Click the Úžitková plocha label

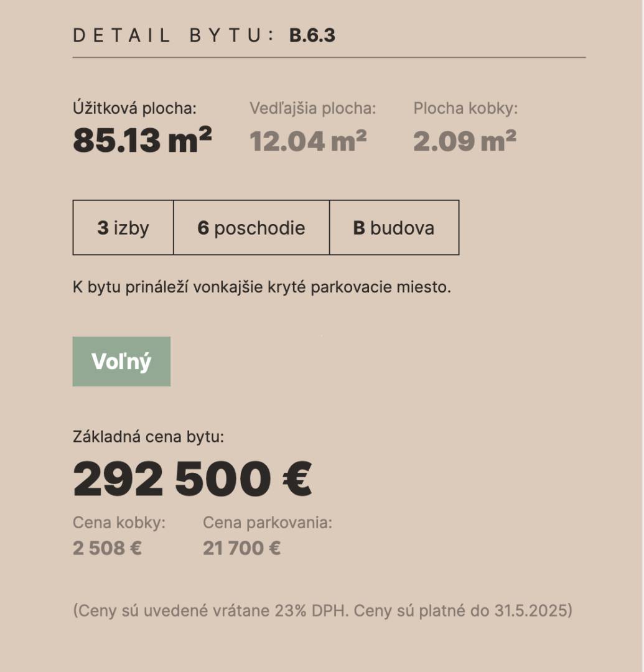[x=134, y=108]
